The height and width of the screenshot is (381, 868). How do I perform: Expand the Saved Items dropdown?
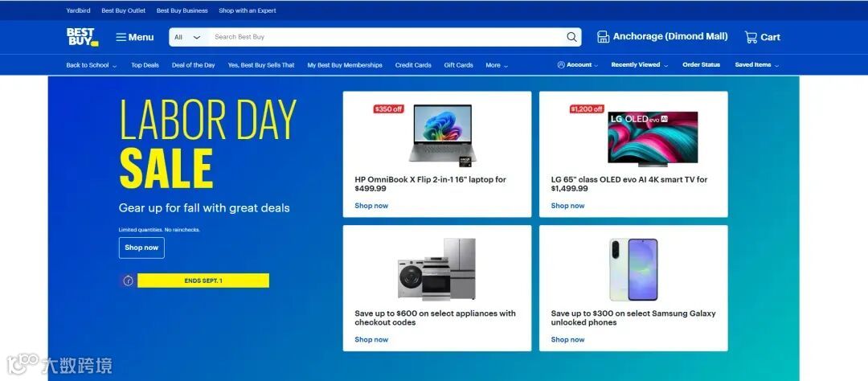point(757,65)
